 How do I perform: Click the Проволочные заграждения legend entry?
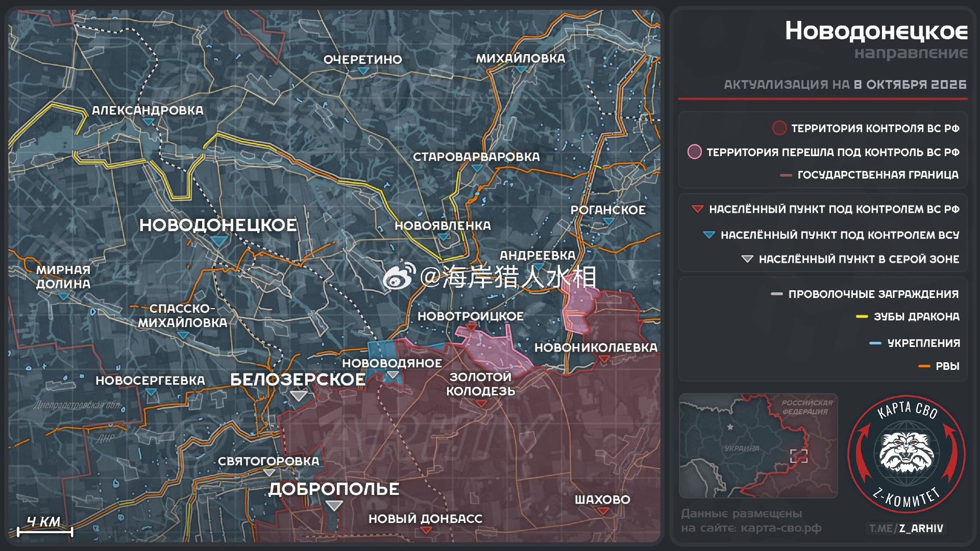pyautogui.click(x=865, y=294)
